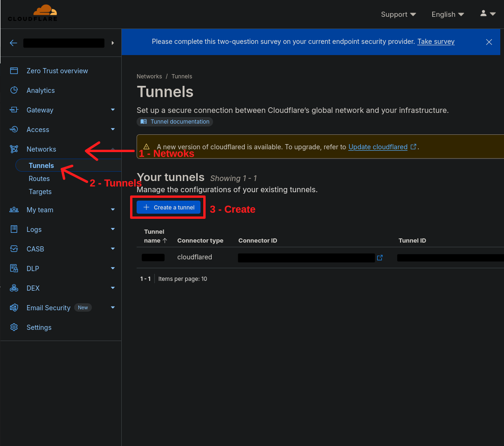Viewport: 504px width, 446px height.
Task: Click the cloudflared connector type cell
Action: [x=194, y=257]
